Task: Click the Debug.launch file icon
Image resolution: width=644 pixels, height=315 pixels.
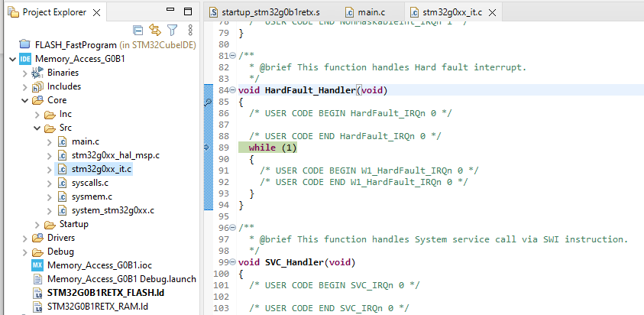Action: pyautogui.click(x=37, y=279)
